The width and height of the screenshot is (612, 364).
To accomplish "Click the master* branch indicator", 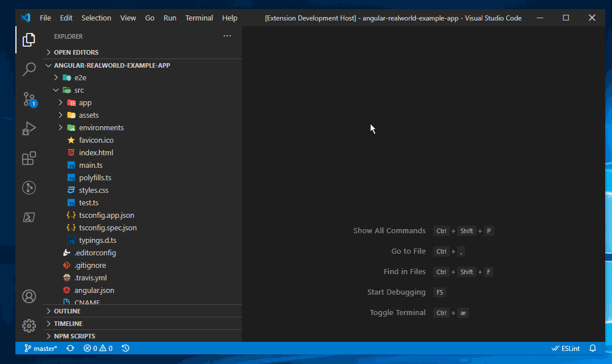I will 40,349.
